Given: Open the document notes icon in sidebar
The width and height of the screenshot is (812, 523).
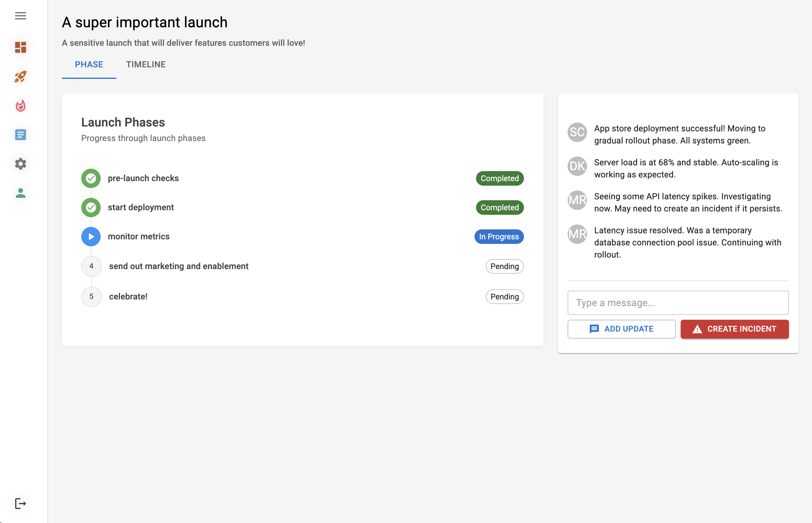Looking at the screenshot, I should 21,135.
